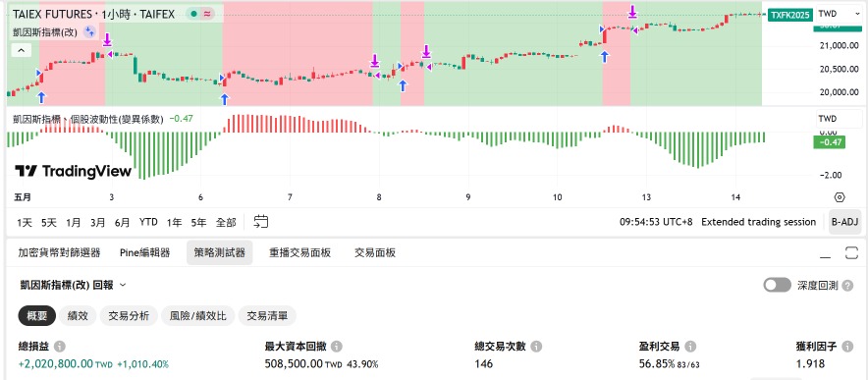This screenshot has height=380, width=868.
Task: Click info icon beside 總交易次數
Action: pos(536,347)
